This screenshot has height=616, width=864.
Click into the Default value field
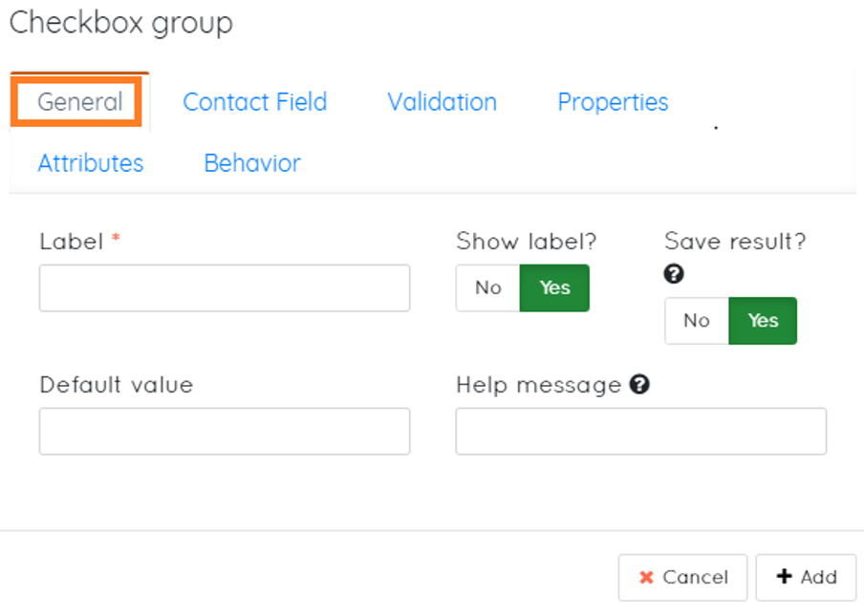coord(225,432)
